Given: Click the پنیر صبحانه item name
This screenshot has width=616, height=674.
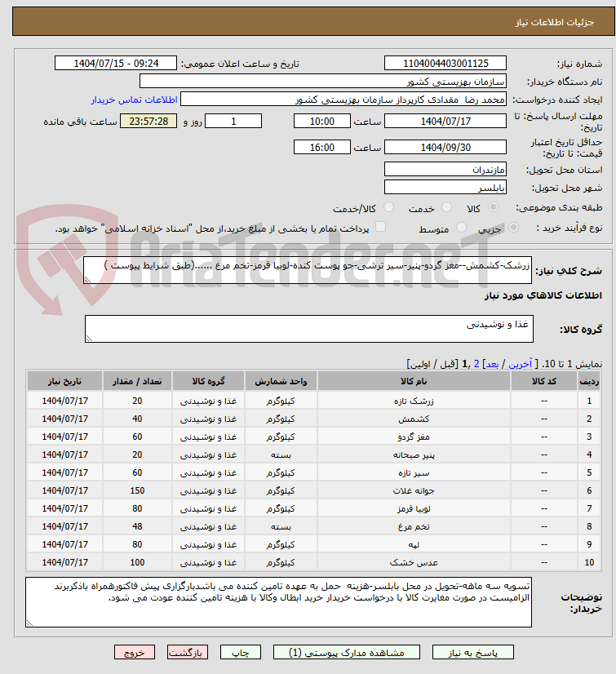Looking at the screenshot, I should [x=414, y=455].
